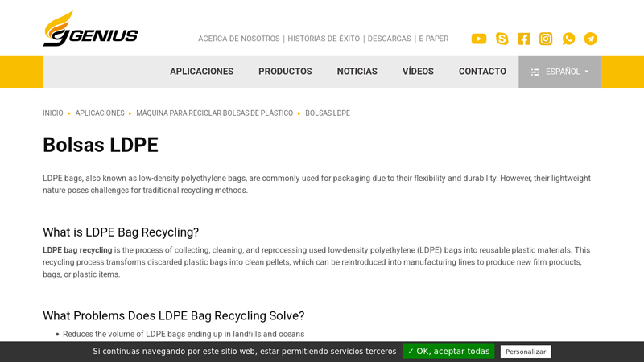The height and width of the screenshot is (362, 644).
Task: Open the Aplicaciones menu
Action: point(202,72)
